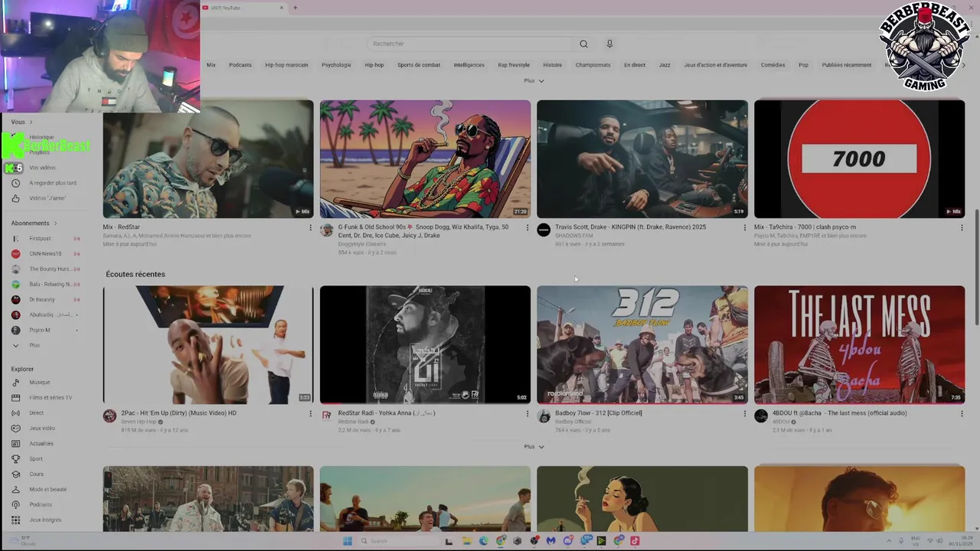980x551 pixels.
Task: Open SHADOWS FAM channel link
Action: pyautogui.click(x=573, y=236)
